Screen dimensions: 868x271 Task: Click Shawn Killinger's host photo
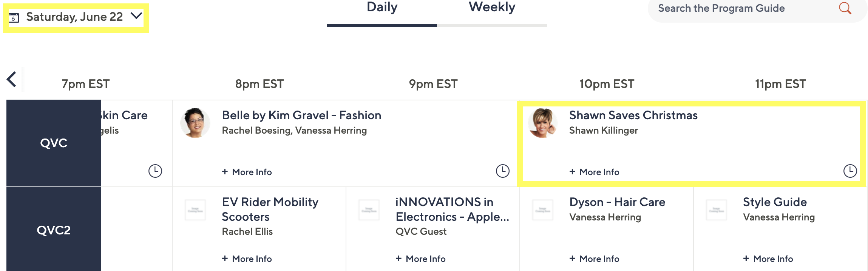click(542, 123)
